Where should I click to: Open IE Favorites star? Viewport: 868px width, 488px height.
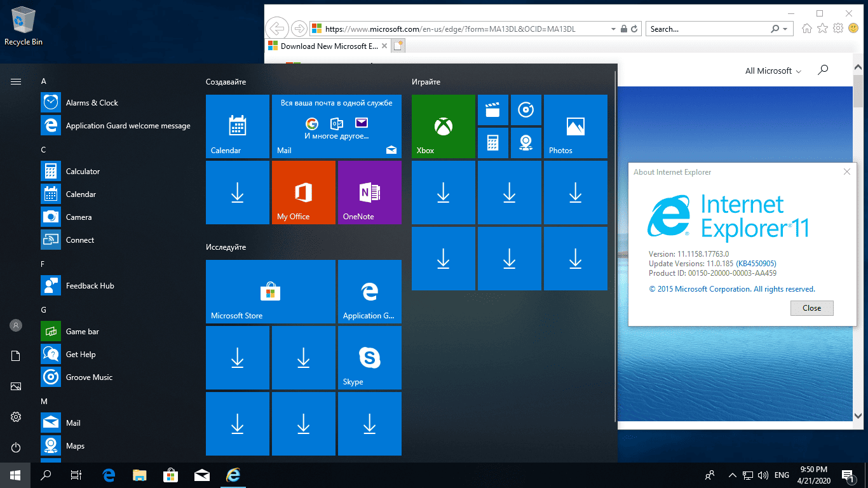pos(822,29)
